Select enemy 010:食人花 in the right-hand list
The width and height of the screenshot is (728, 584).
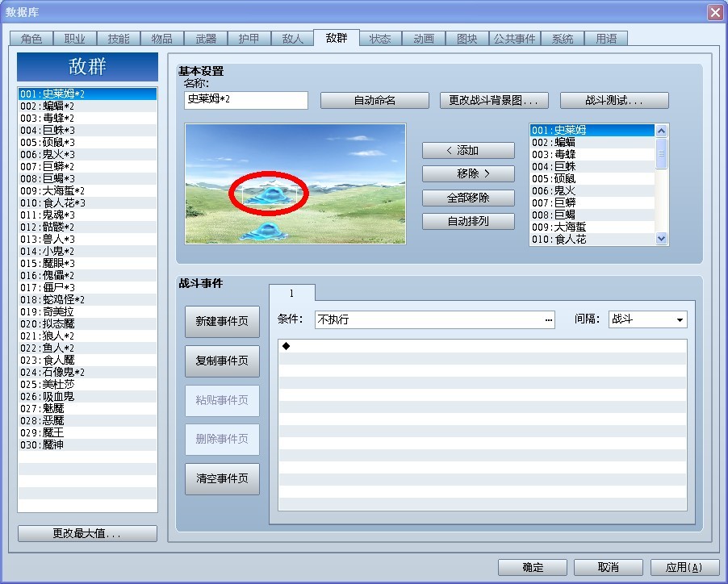592,239
